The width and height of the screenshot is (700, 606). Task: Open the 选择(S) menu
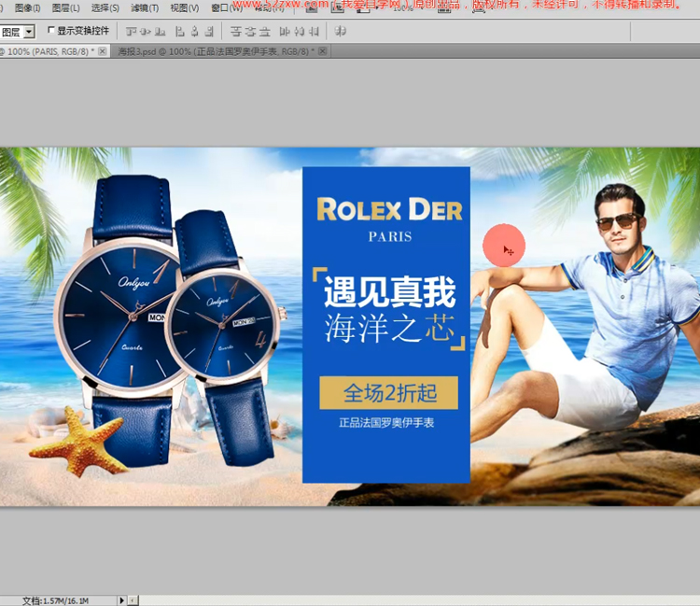tap(105, 7)
